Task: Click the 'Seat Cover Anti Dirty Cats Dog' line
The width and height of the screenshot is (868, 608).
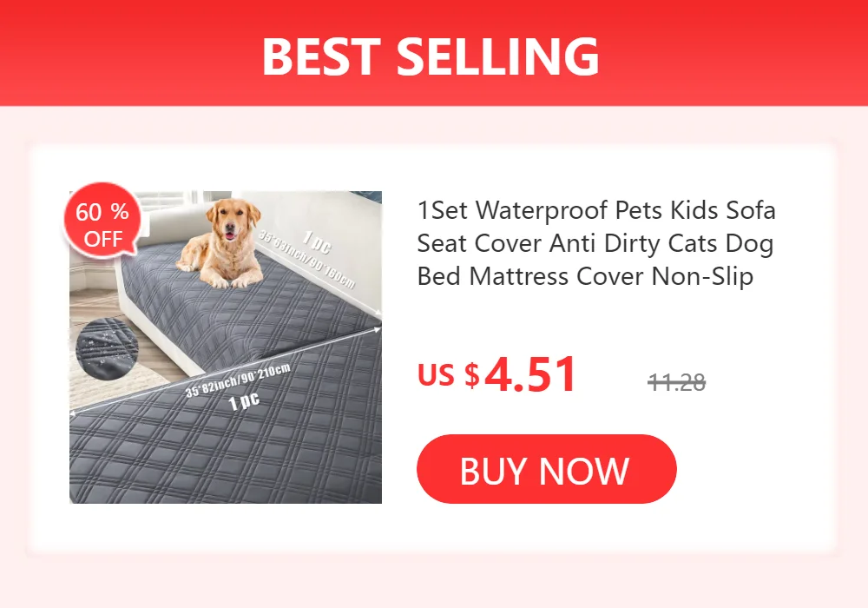Action: pos(595,243)
